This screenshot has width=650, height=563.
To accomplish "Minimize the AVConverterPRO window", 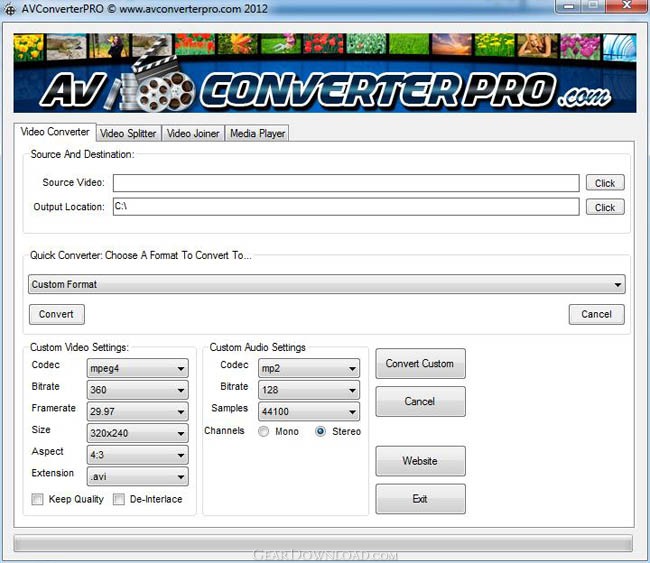I will click(x=570, y=6).
